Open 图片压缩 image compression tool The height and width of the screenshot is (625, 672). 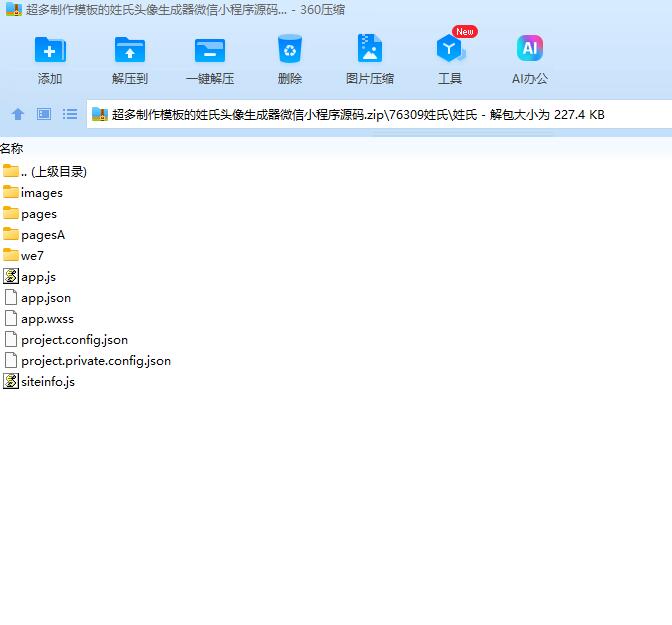click(x=369, y=60)
